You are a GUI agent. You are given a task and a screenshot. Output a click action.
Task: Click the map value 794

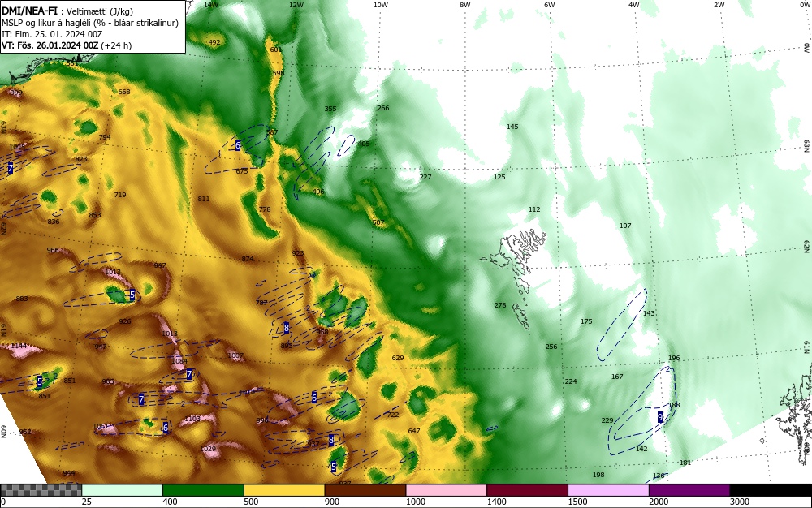(x=105, y=138)
